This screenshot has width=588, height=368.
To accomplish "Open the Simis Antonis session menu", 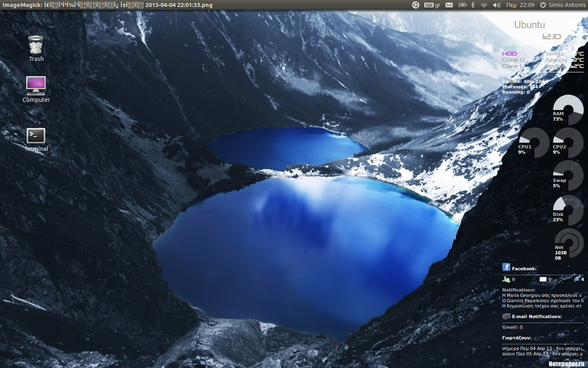I will click(562, 5).
